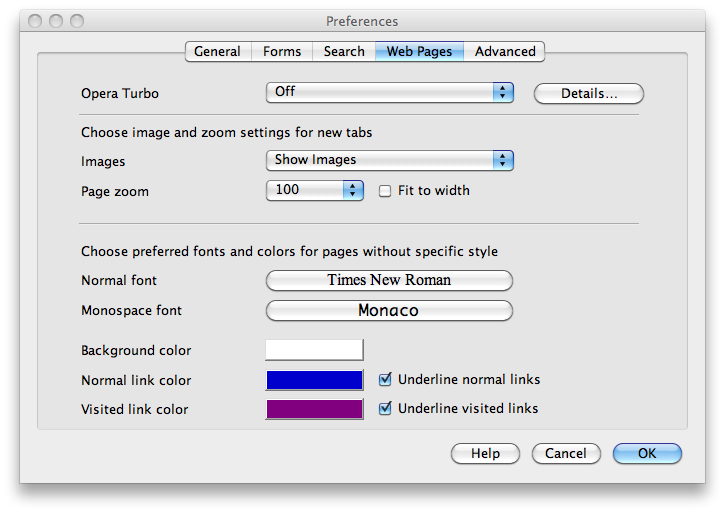
Task: Uncheck Underline normal links
Action: [x=385, y=380]
